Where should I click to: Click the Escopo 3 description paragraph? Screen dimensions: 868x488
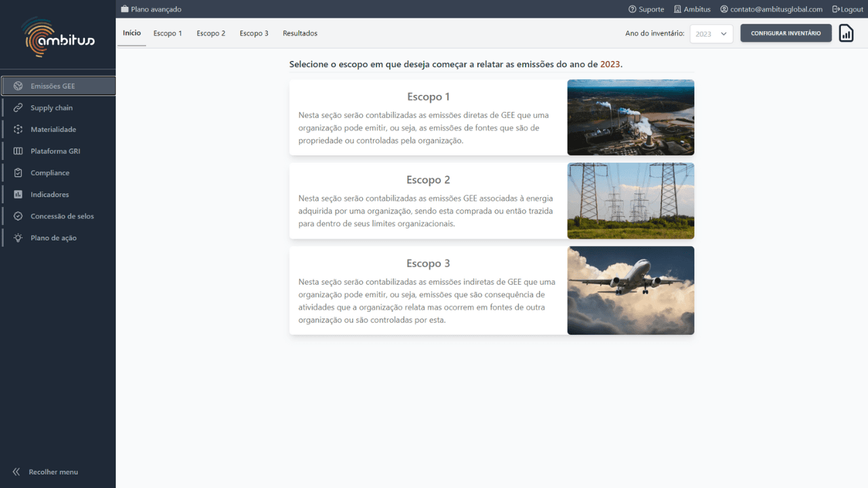(427, 301)
